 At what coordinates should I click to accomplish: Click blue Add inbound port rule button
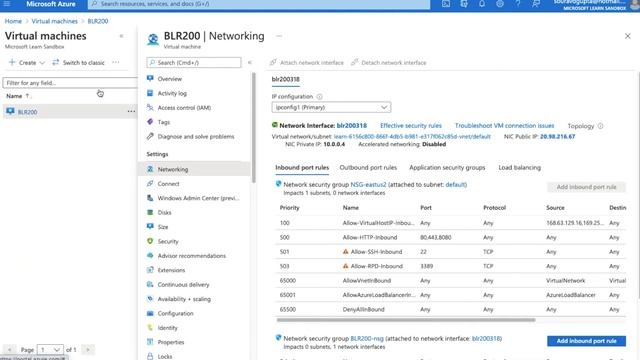click(586, 341)
